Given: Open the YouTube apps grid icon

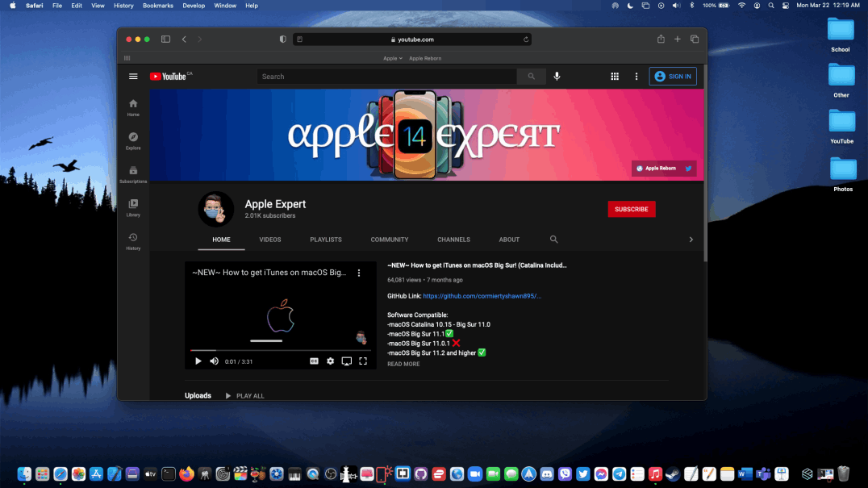Looking at the screenshot, I should [x=615, y=77].
